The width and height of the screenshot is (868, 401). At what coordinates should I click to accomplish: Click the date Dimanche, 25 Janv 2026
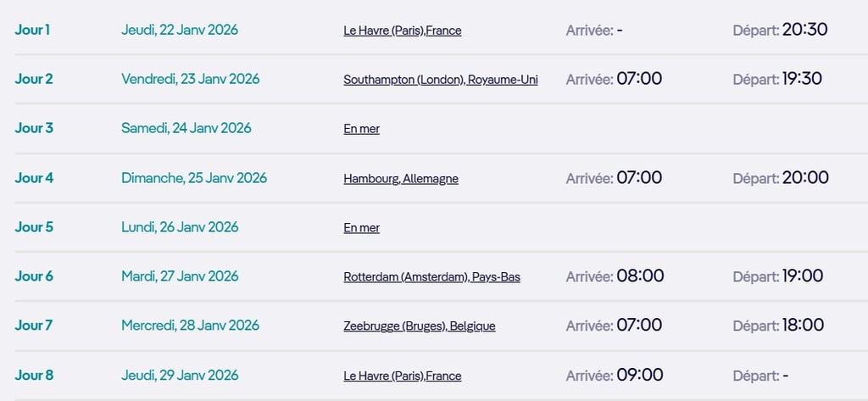tap(193, 178)
